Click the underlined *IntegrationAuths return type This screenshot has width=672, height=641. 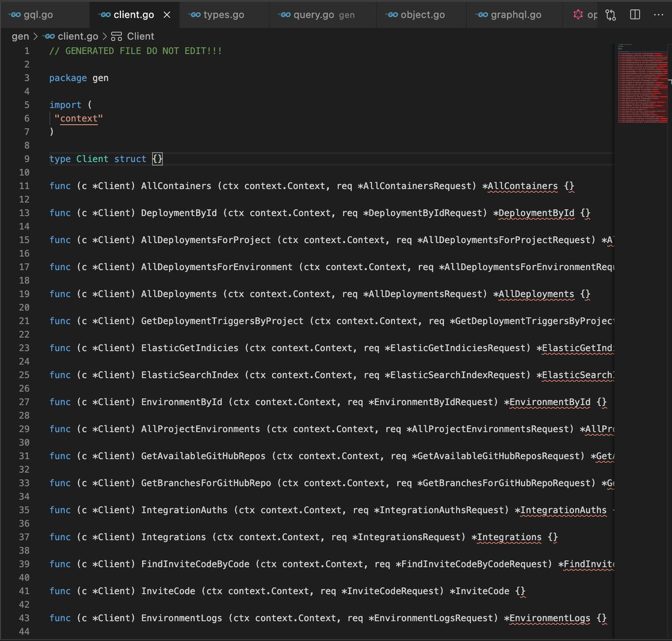coord(561,510)
